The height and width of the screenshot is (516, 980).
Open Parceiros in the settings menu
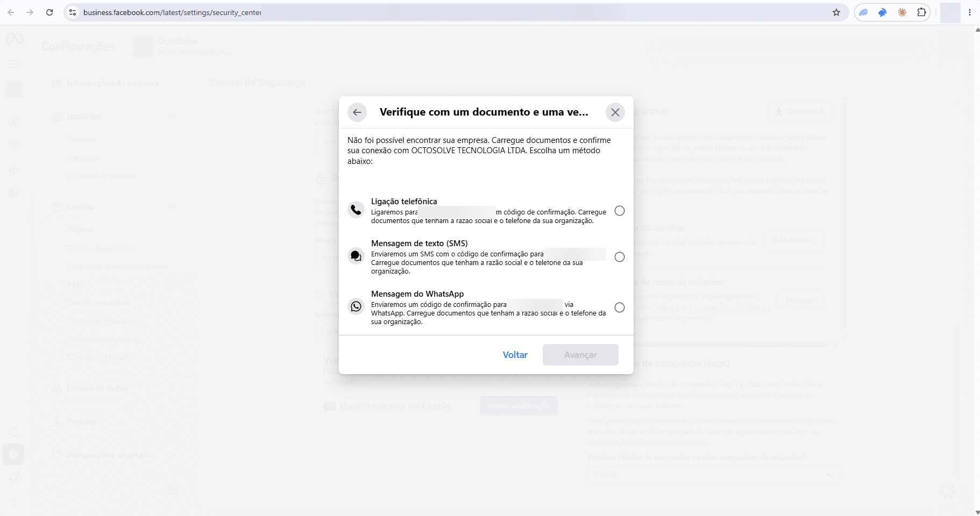point(83,157)
